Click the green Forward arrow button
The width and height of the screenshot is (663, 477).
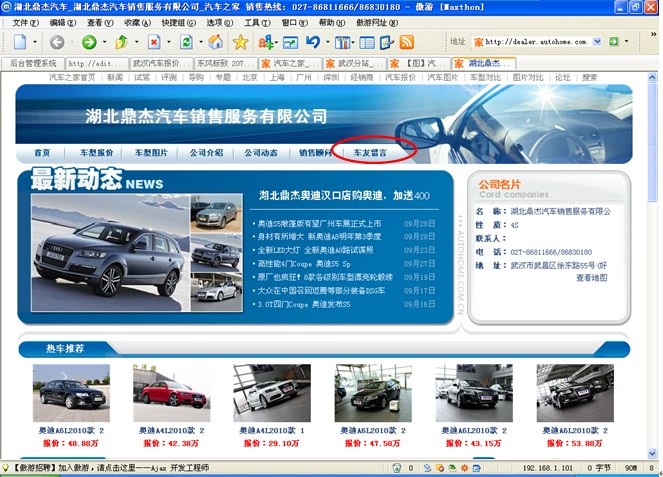click(x=89, y=42)
